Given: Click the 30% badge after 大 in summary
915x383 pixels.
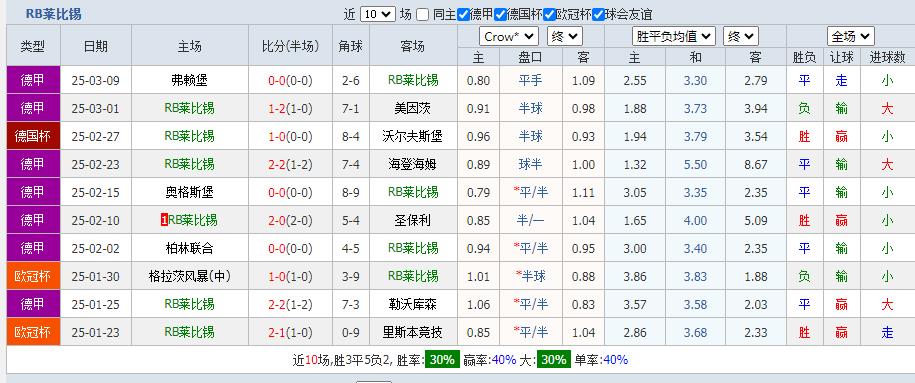Looking at the screenshot, I should click(x=554, y=360).
